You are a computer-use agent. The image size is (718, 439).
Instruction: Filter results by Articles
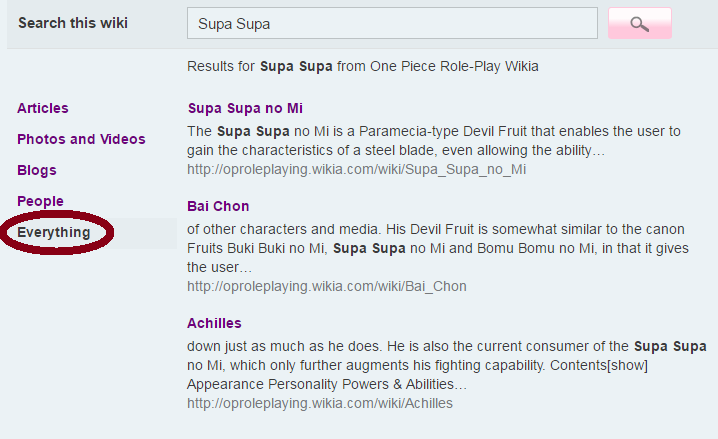pos(43,108)
